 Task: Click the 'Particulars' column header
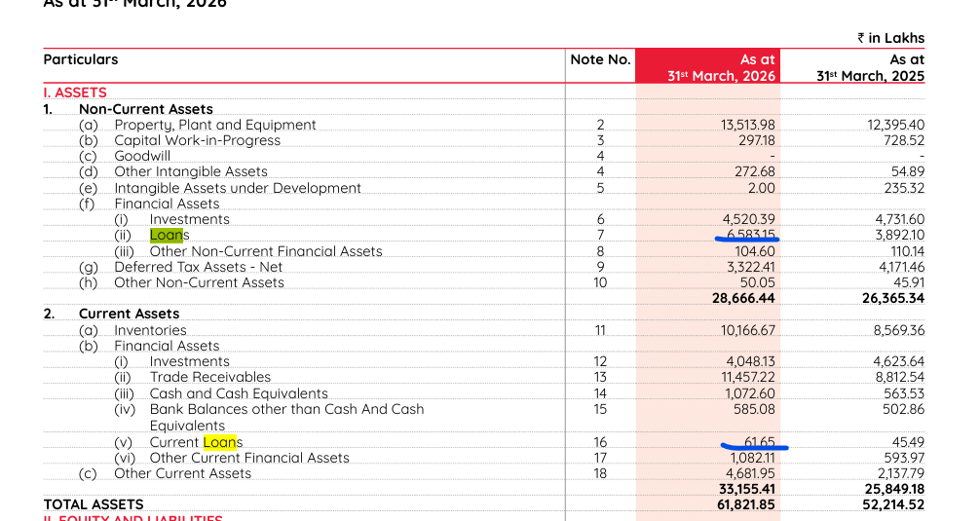tap(81, 59)
